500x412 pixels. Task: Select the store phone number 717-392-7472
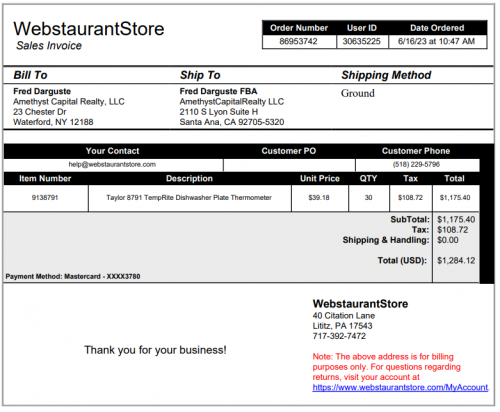(x=339, y=336)
